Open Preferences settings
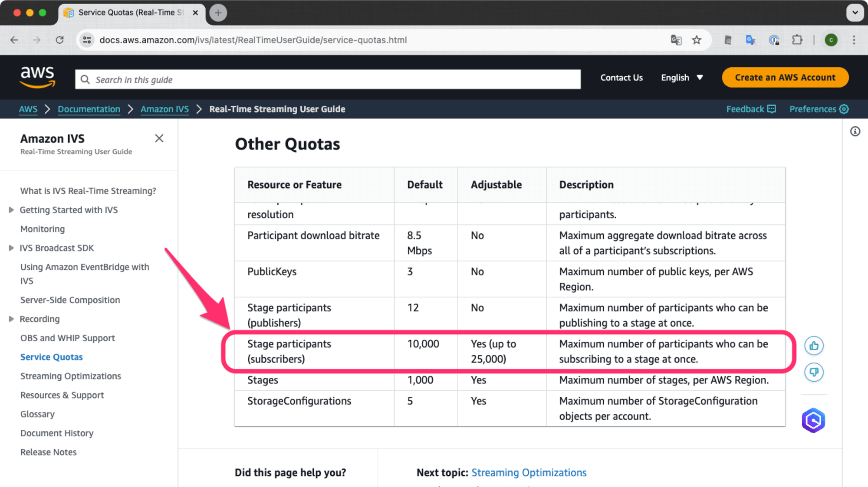The width and height of the screenshot is (868, 487). (x=819, y=109)
